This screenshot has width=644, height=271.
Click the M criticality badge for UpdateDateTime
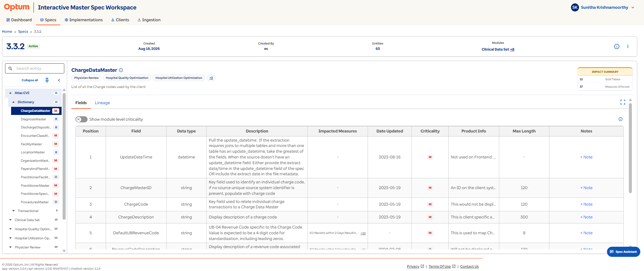pos(430,157)
